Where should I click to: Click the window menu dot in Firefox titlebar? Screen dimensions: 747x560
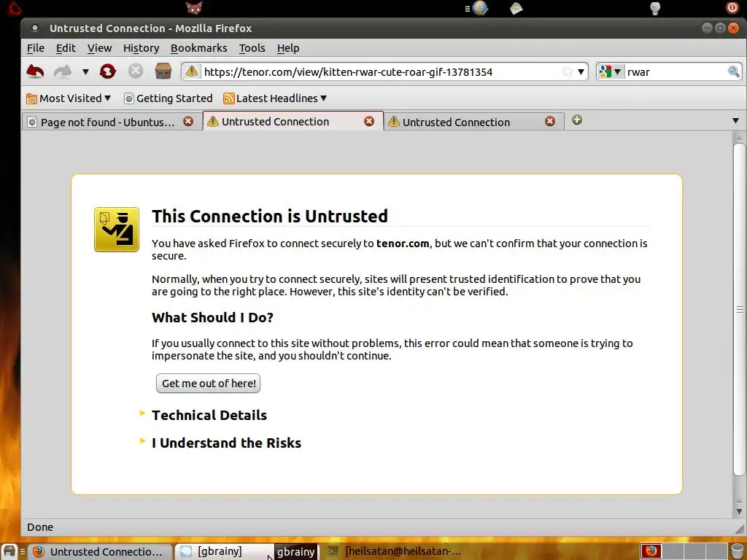click(35, 28)
